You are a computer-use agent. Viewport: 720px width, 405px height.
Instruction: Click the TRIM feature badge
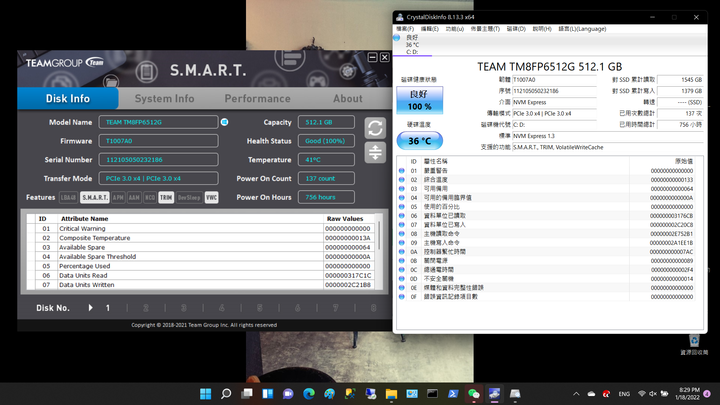pos(166,197)
